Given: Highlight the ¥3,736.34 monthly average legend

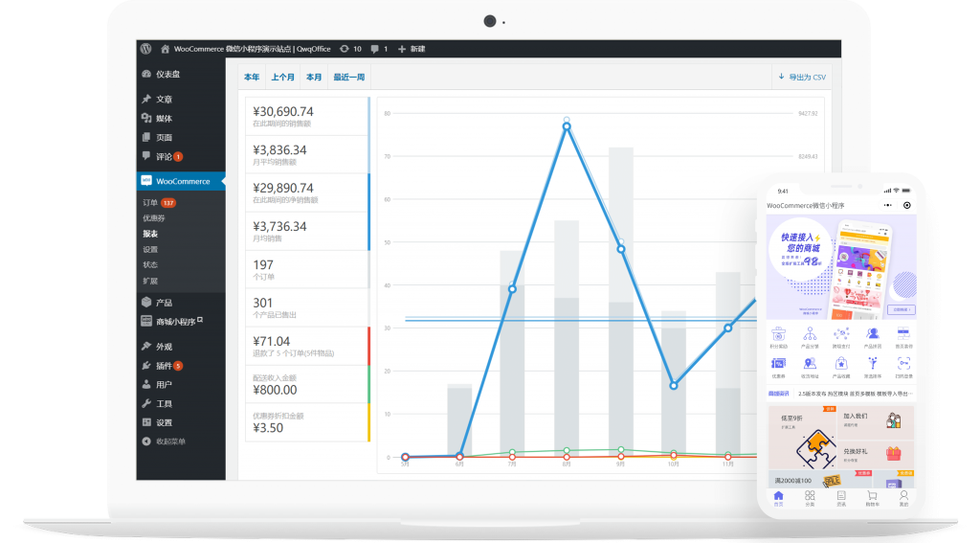Looking at the screenshot, I should (x=307, y=231).
